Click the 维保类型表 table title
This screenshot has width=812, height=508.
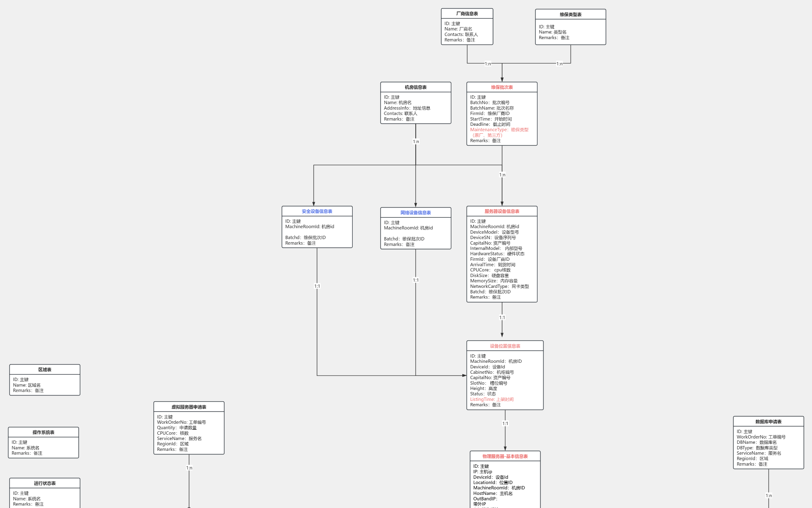[x=570, y=14]
